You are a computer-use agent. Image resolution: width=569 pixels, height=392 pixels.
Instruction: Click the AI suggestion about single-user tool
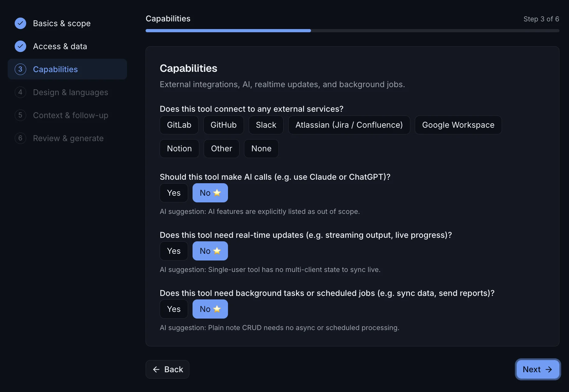(x=270, y=269)
